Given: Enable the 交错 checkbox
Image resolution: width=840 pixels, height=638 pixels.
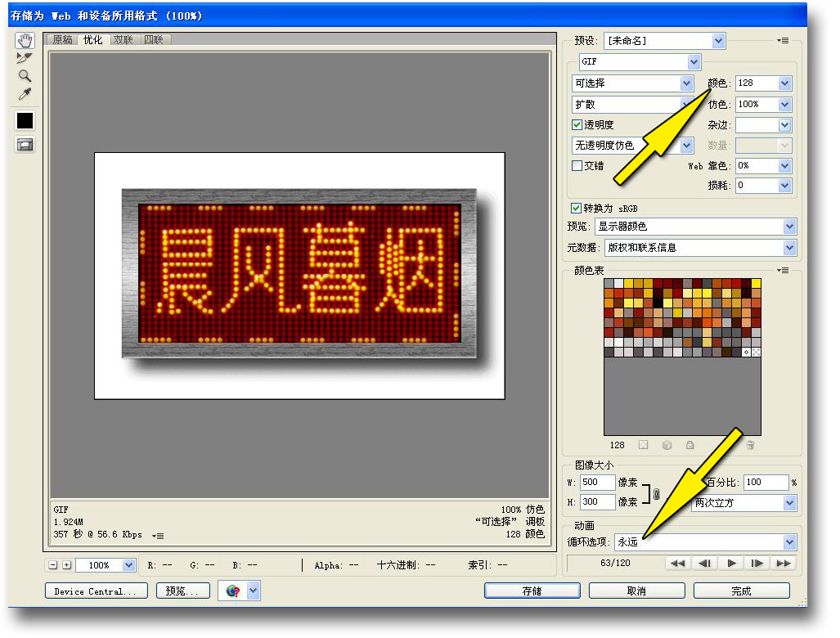Looking at the screenshot, I should point(577,165).
